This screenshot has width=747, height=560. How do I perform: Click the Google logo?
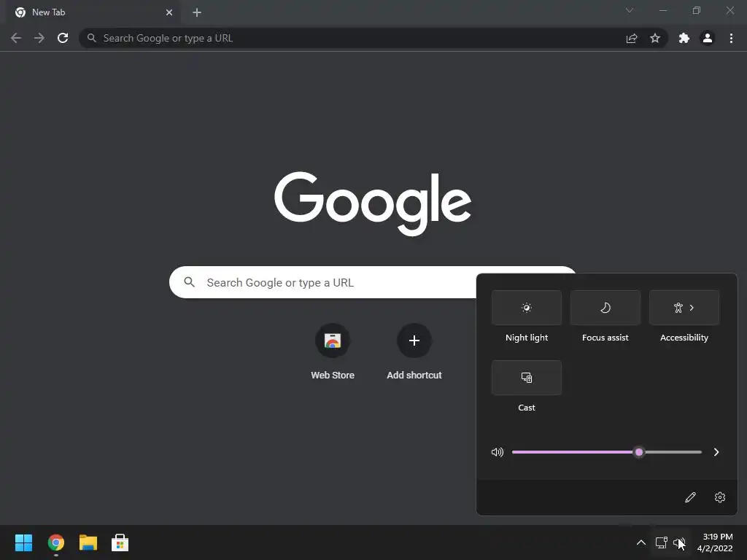[373, 204]
